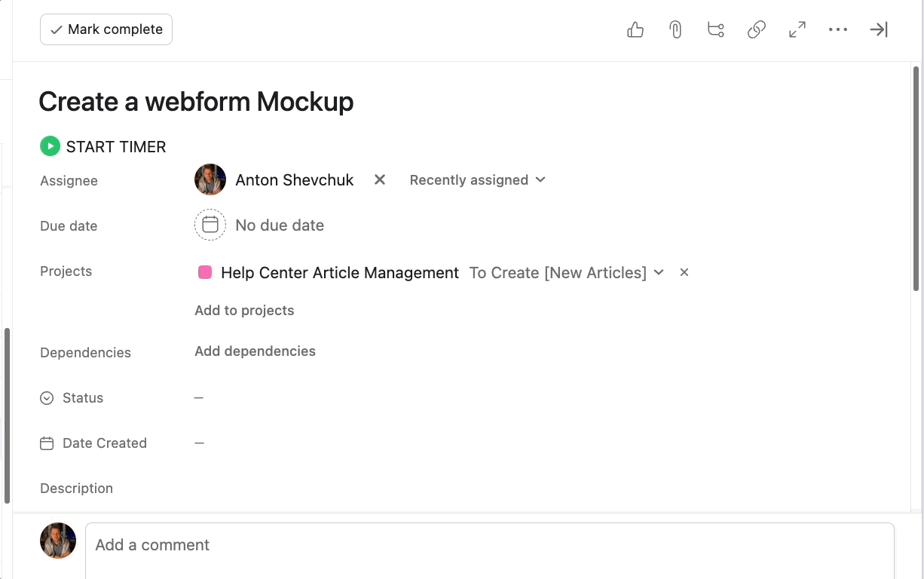The width and height of the screenshot is (924, 579).
Task: Click the Projects field label
Action: (66, 271)
